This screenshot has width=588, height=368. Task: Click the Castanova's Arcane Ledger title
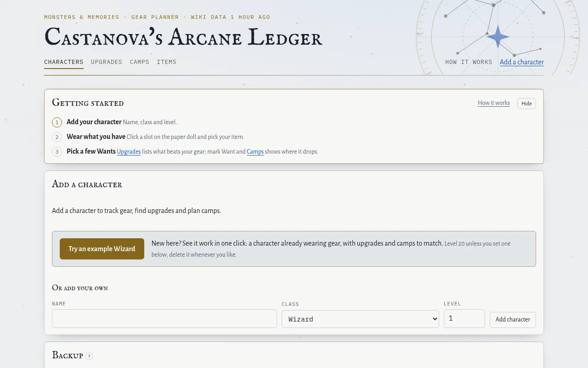tap(183, 37)
